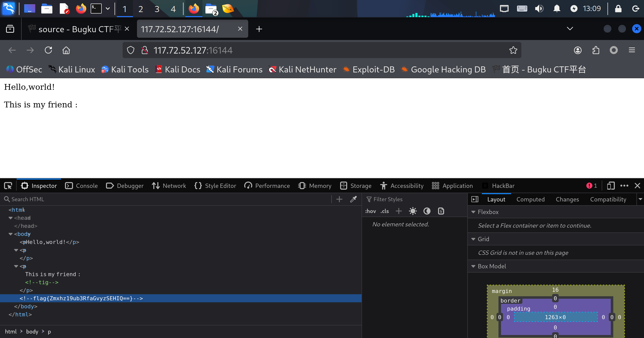Click the volume icon in system tray

(539, 9)
